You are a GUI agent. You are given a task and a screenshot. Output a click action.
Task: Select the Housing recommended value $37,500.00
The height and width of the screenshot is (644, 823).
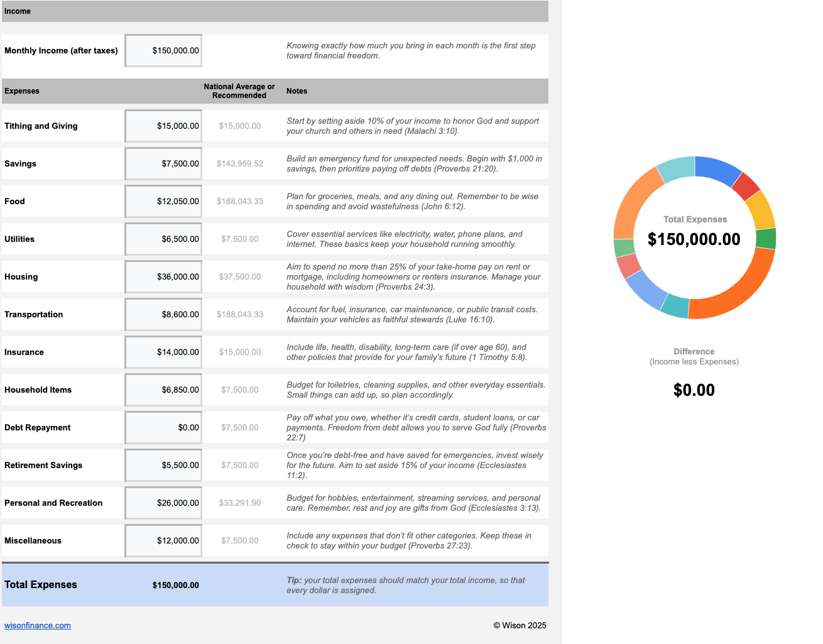[x=239, y=277]
